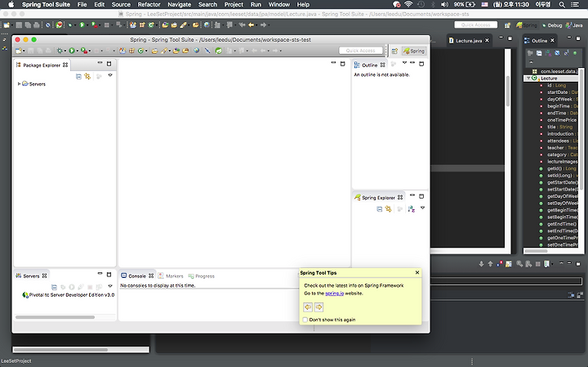The width and height of the screenshot is (588, 367).
Task: Open the Spring Tool Suite application menu
Action: [46, 5]
